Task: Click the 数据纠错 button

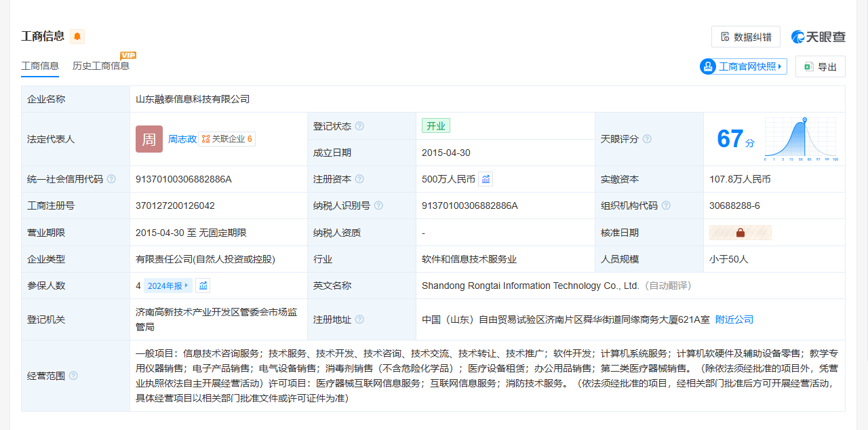Action: coord(745,37)
